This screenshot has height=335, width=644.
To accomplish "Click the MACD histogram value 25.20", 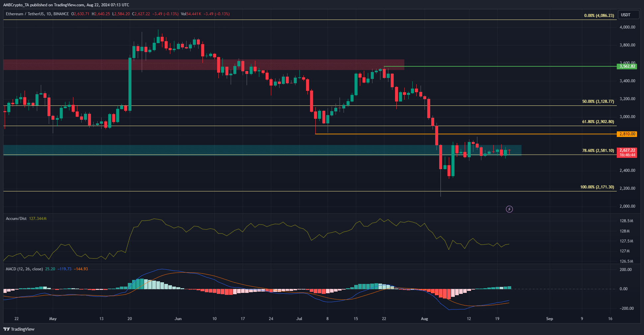I will pyautogui.click(x=50, y=269).
